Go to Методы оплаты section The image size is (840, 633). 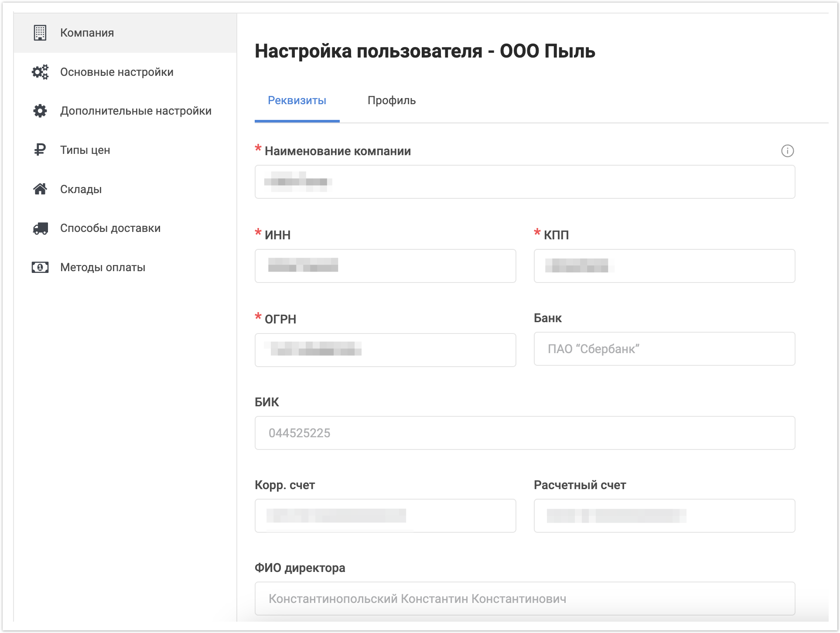102,267
